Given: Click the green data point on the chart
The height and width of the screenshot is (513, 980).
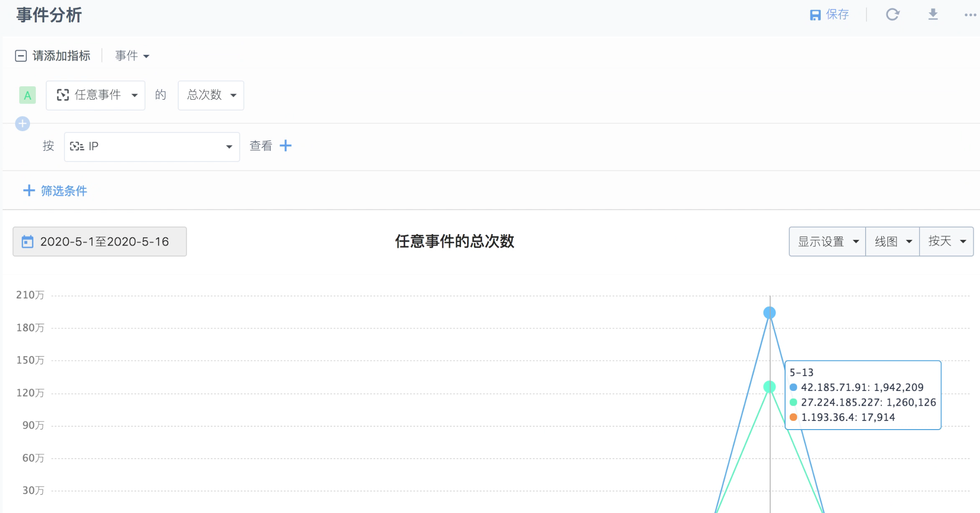Looking at the screenshot, I should point(769,387).
